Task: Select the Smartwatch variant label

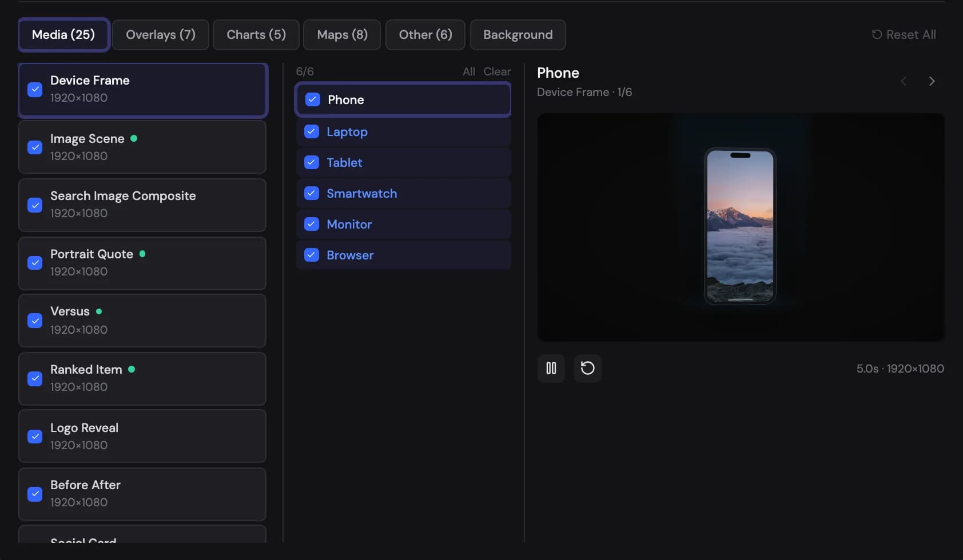Action: tap(362, 193)
